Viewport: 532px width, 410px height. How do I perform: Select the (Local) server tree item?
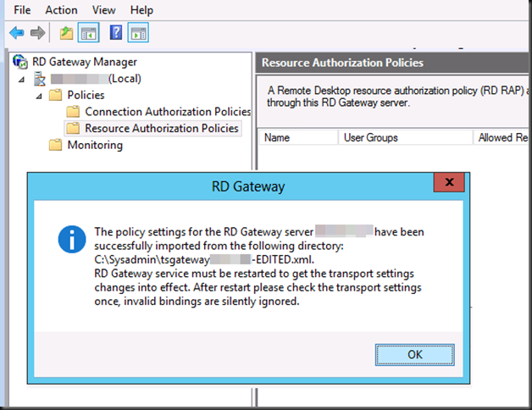tap(96, 79)
